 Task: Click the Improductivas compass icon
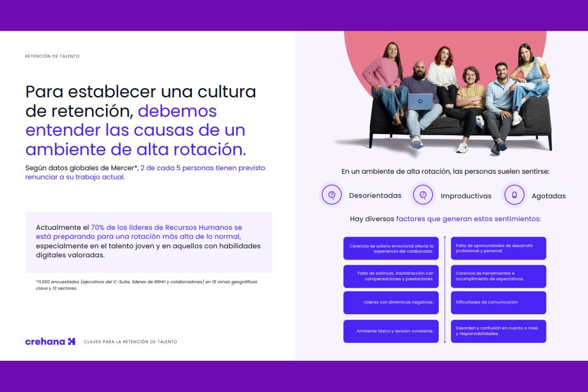pyautogui.click(x=423, y=195)
